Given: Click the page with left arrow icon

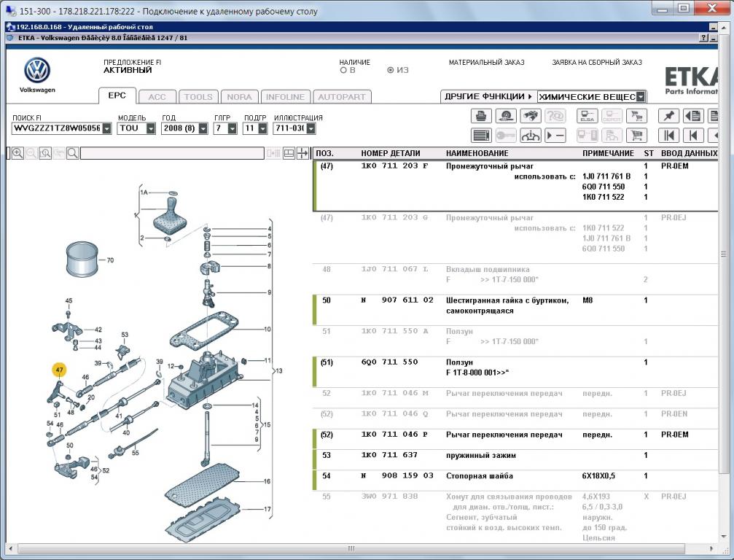Looking at the screenshot, I should [693, 116].
